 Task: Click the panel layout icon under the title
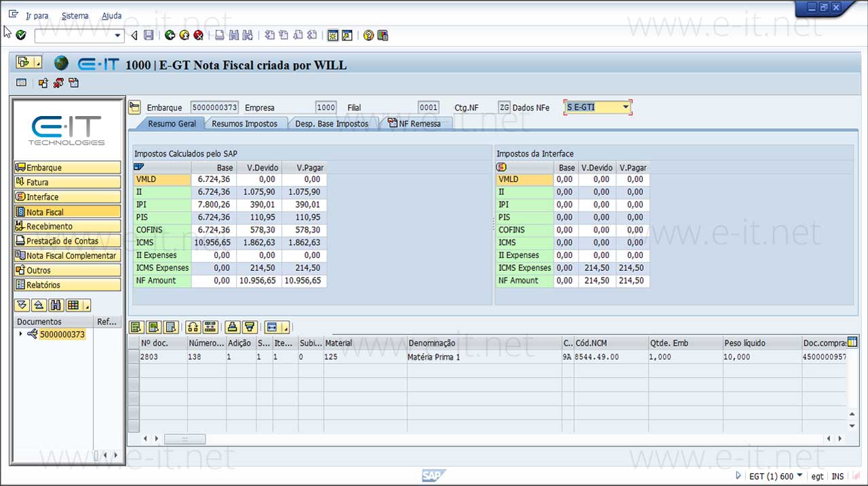[22, 83]
